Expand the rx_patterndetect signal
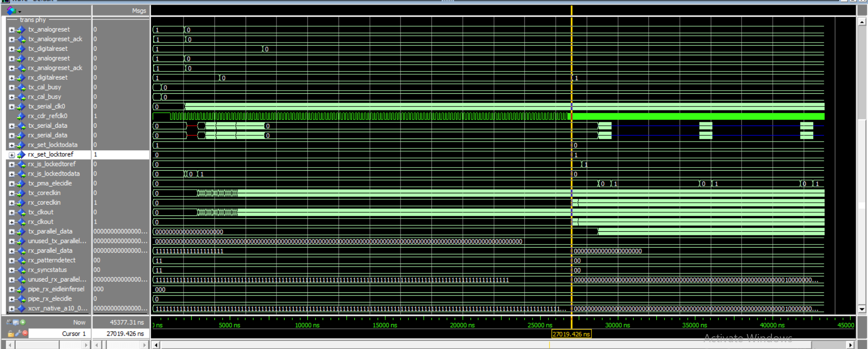The height and width of the screenshot is (349, 868). pyautogui.click(x=12, y=260)
